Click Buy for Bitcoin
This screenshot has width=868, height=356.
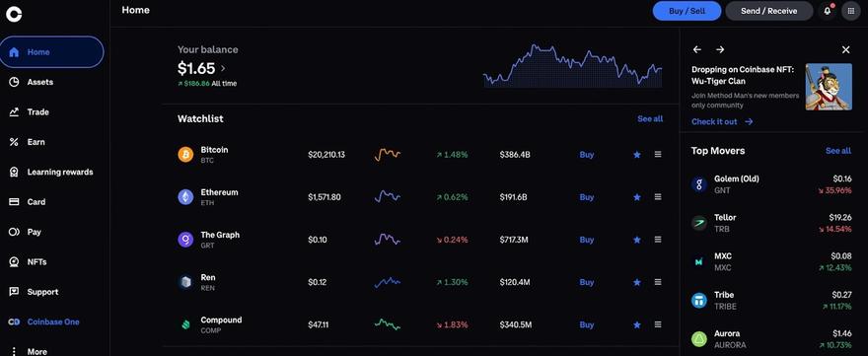[x=587, y=155]
